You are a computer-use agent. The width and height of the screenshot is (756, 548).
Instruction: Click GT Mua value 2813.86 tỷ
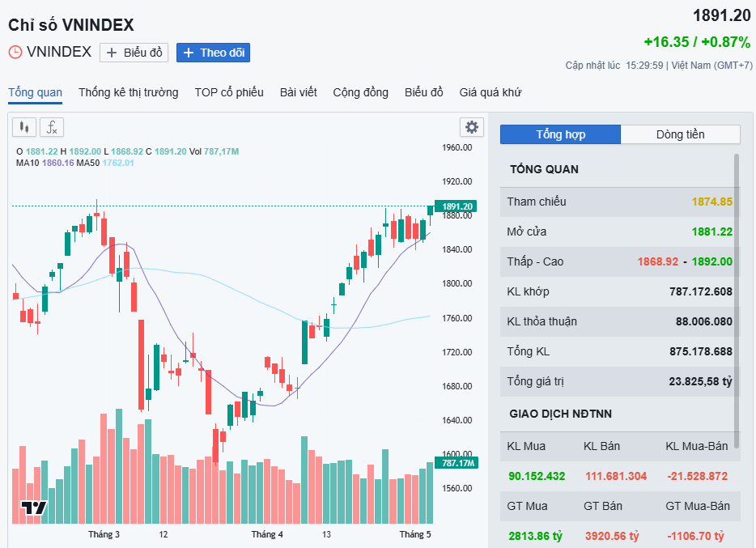535,536
